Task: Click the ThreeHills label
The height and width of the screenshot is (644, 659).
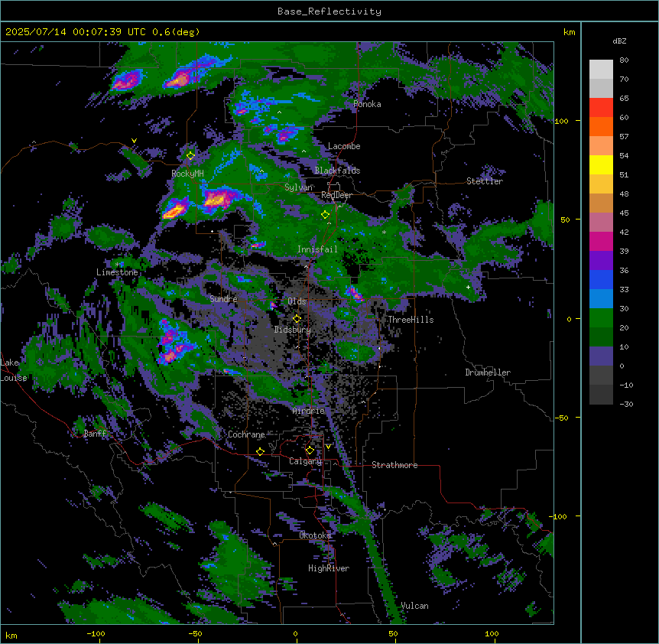Action: click(411, 320)
